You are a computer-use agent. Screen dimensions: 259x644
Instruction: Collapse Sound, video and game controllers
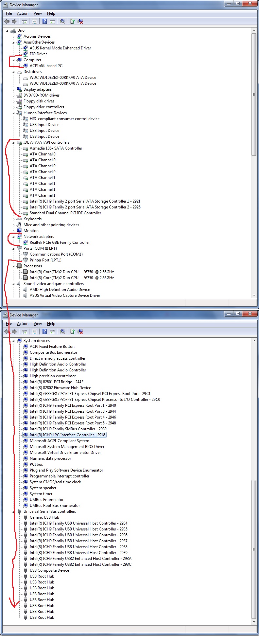(14, 284)
